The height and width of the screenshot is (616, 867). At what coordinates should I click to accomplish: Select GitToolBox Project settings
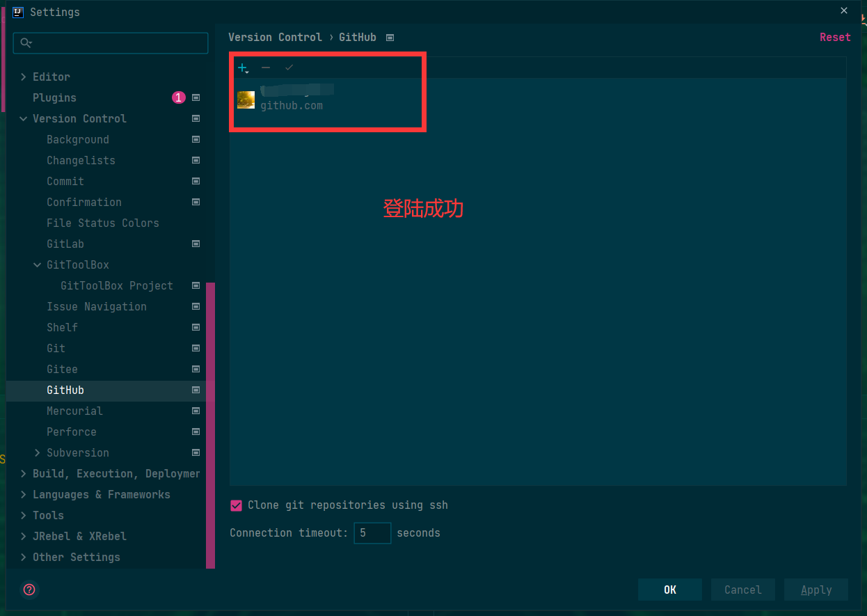tap(116, 285)
